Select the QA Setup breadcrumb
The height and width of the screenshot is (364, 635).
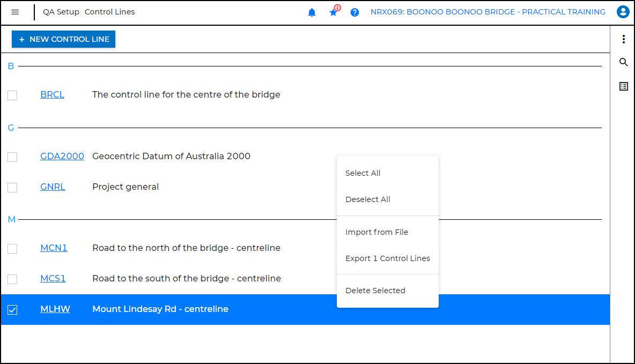point(61,12)
